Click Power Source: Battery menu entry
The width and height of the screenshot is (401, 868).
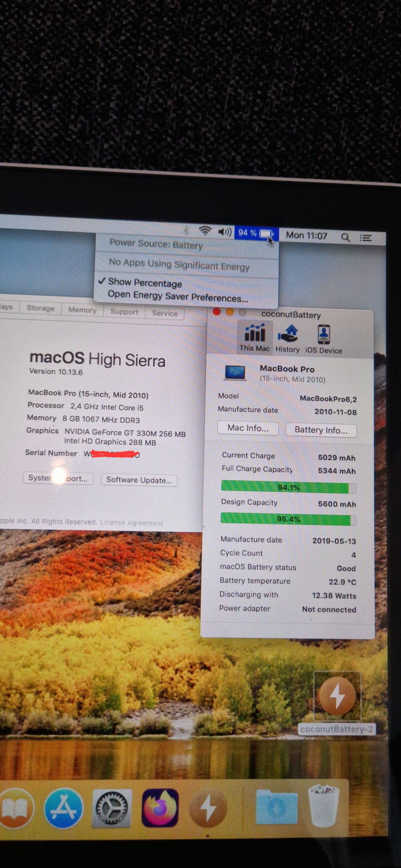click(x=156, y=244)
